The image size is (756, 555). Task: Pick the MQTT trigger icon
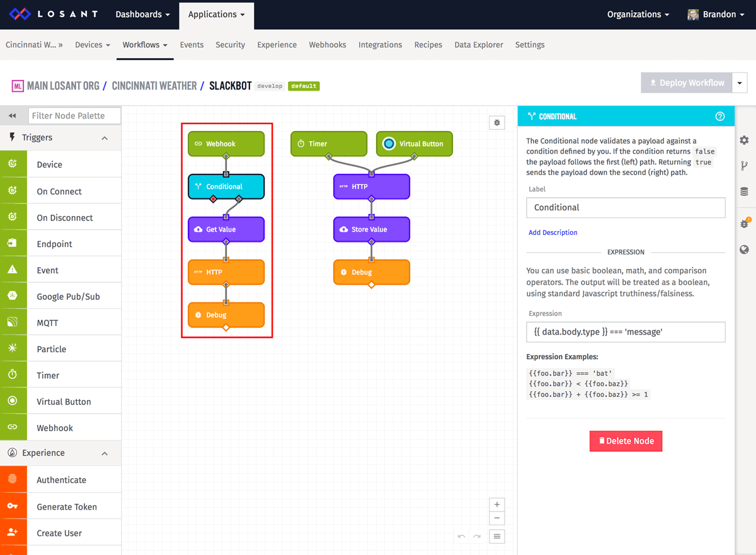(13, 323)
